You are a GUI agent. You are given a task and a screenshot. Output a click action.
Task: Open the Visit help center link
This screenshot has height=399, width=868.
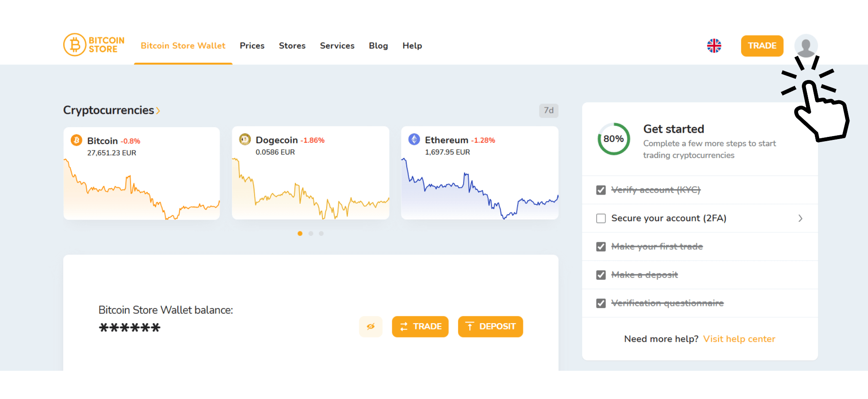pyautogui.click(x=739, y=339)
